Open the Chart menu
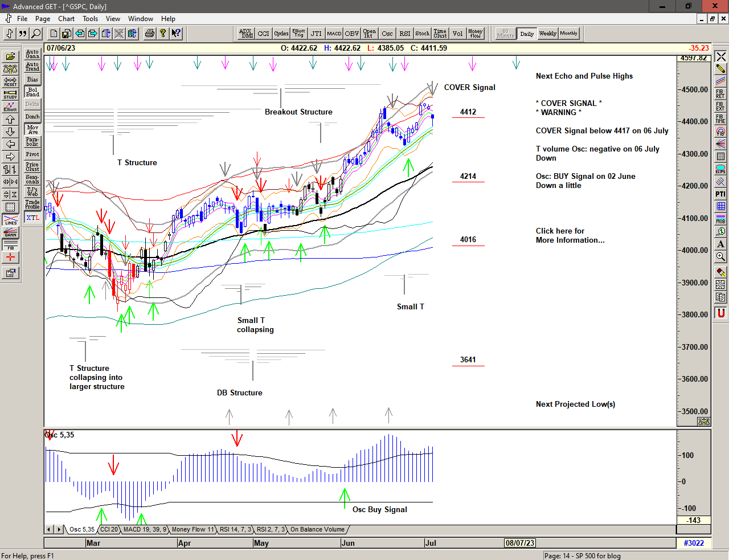Viewport: 729px width, 560px height. 66,19
